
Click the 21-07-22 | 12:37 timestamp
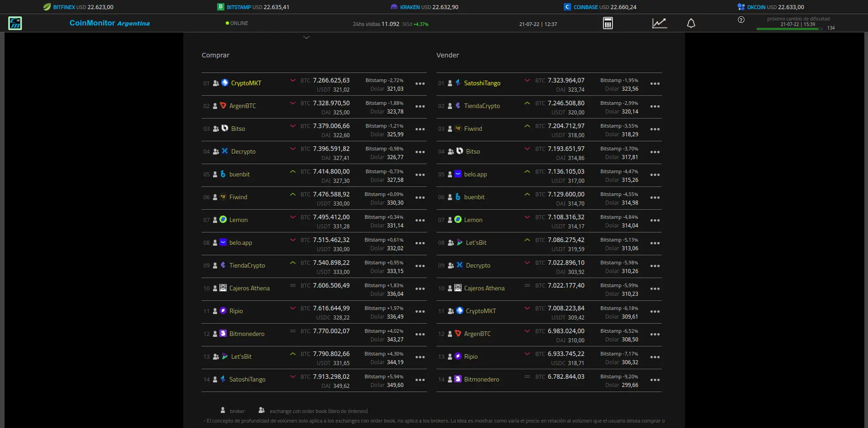[x=538, y=24]
